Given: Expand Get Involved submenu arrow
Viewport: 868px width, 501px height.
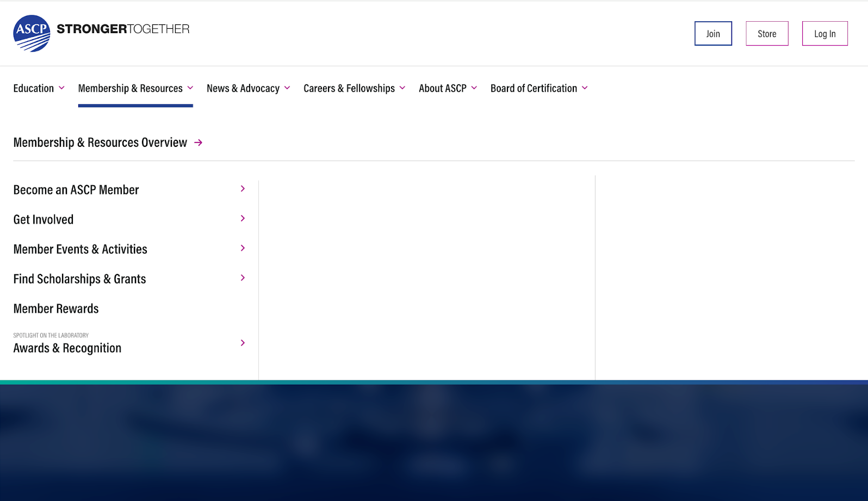Looking at the screenshot, I should click(x=243, y=218).
